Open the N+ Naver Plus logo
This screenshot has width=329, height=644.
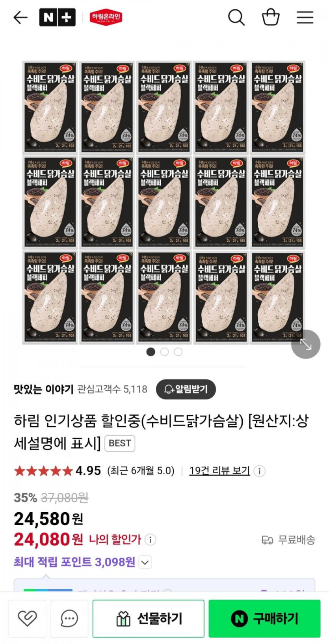tap(57, 17)
